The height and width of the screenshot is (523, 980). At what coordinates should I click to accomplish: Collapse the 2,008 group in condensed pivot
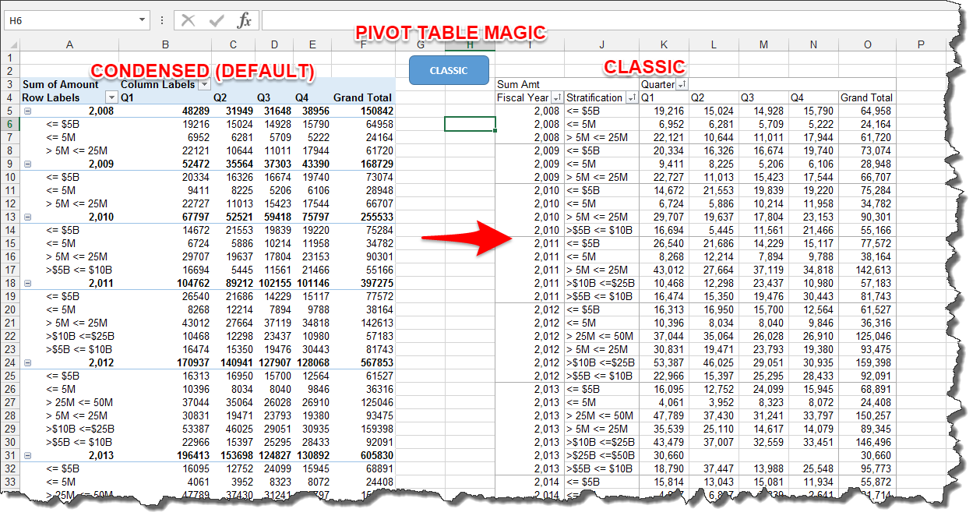26,111
